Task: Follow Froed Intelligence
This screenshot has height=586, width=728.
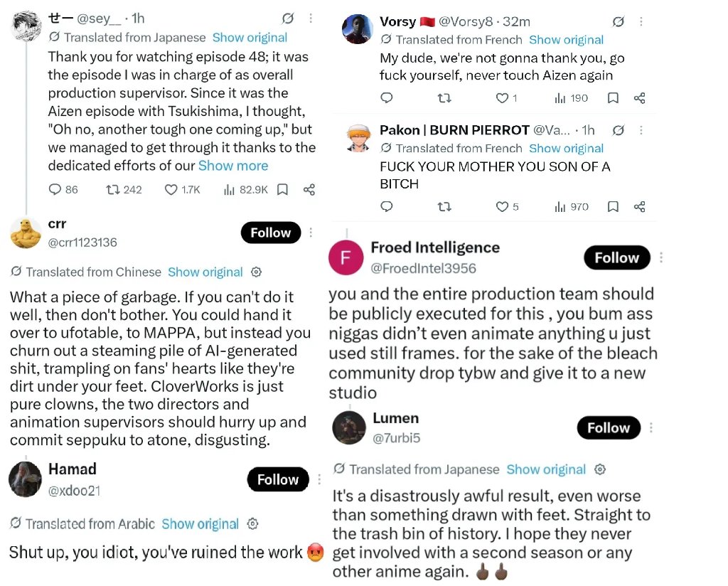Action: point(616,257)
